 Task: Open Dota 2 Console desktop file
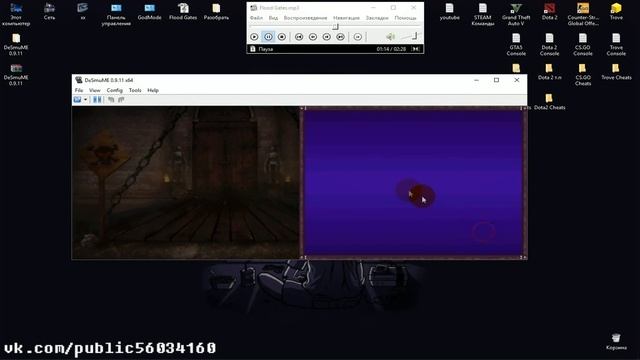(x=549, y=44)
